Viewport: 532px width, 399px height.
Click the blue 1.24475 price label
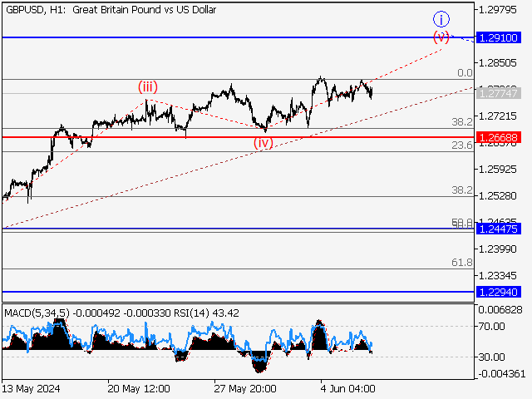[499, 229]
